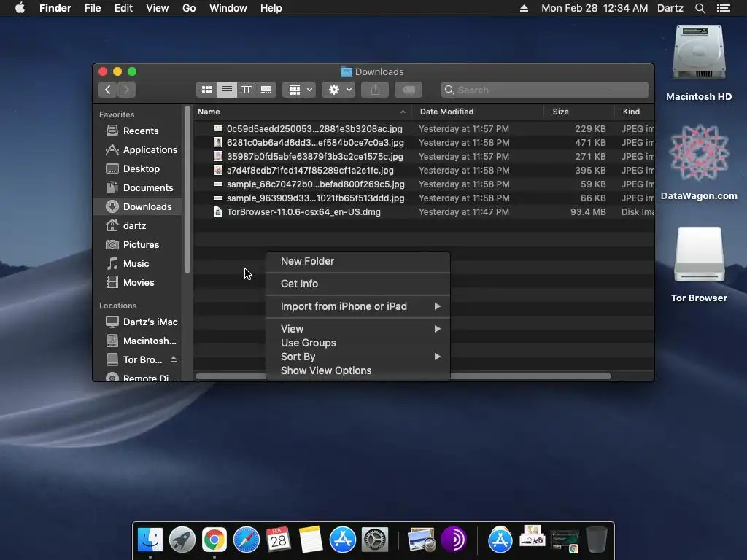The width and height of the screenshot is (747, 560).
Task: Open Launchpad from the Dock
Action: coord(182,540)
